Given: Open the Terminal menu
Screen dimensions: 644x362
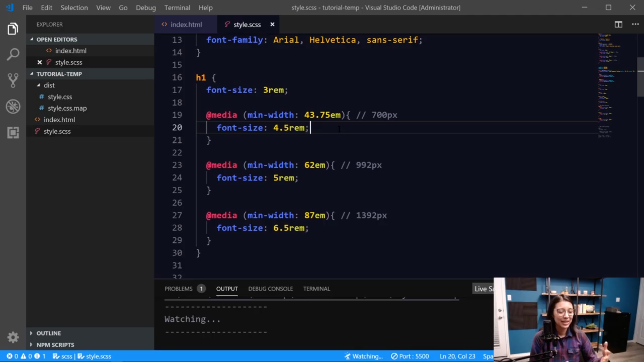Looking at the screenshot, I should [177, 7].
